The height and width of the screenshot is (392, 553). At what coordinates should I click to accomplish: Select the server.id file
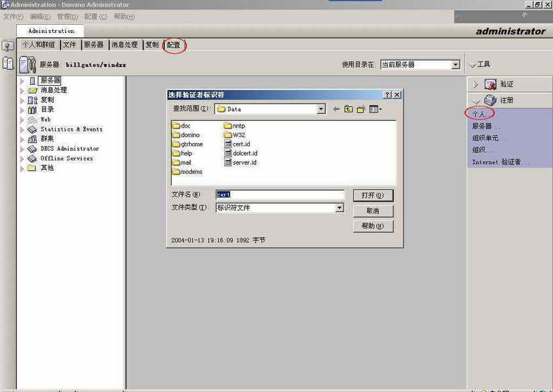(244, 162)
